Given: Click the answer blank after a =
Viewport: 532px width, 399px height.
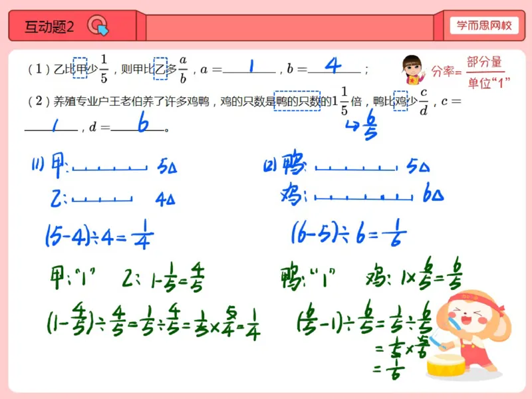Looking at the screenshot, I should pos(249,67).
